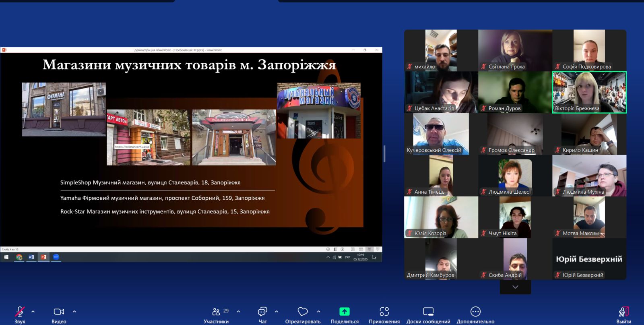Toggle camera with the Видео button
Image resolution: width=644 pixels, height=325 pixels.
click(59, 312)
